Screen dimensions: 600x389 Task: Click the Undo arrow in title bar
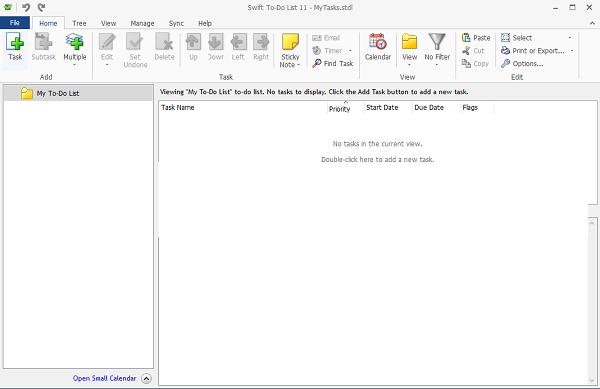[x=26, y=7]
